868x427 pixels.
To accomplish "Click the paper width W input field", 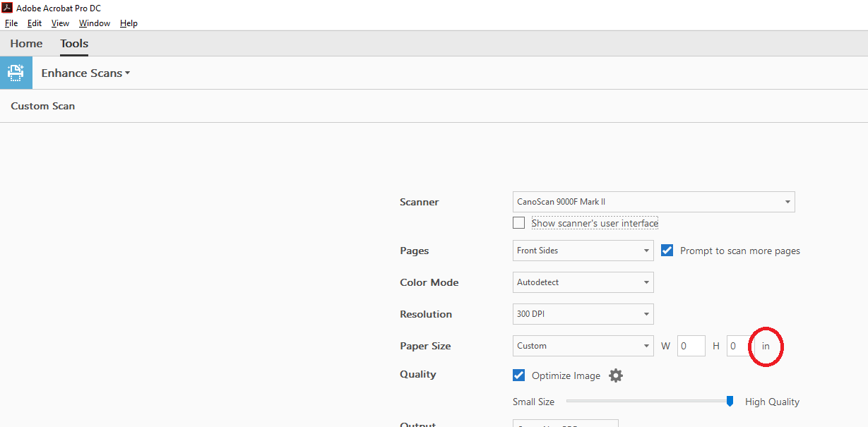I will pyautogui.click(x=691, y=345).
